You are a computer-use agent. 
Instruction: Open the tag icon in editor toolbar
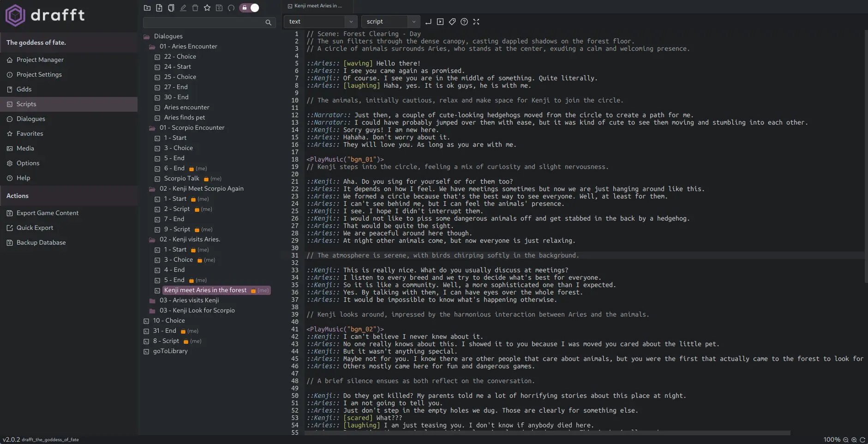pyautogui.click(x=452, y=22)
